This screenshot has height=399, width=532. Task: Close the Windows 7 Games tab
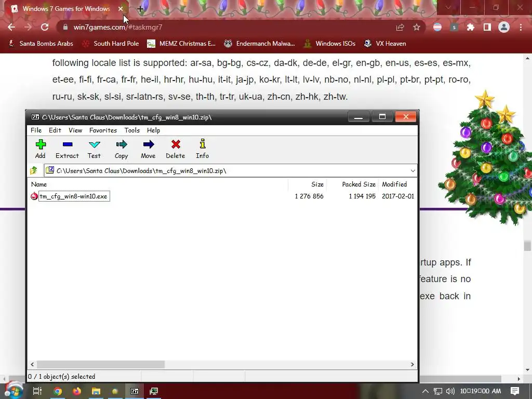tap(121, 9)
